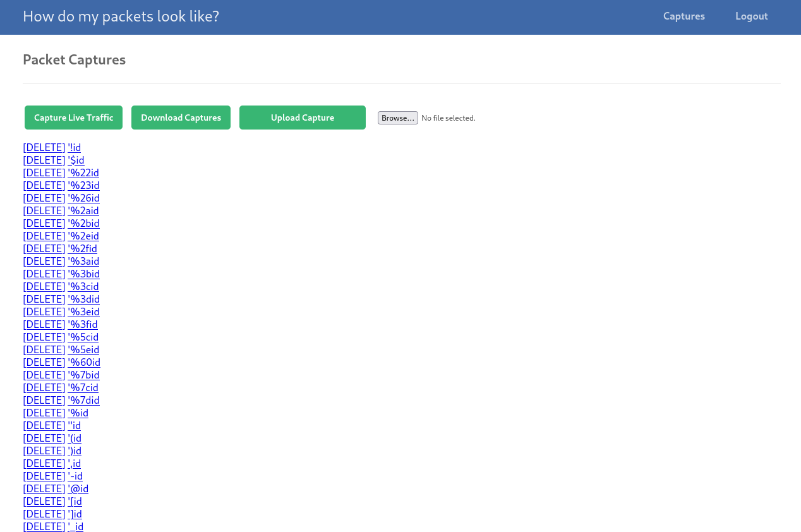Delete the '%3did capture
This screenshot has width=801, height=532.
pyautogui.click(x=44, y=299)
